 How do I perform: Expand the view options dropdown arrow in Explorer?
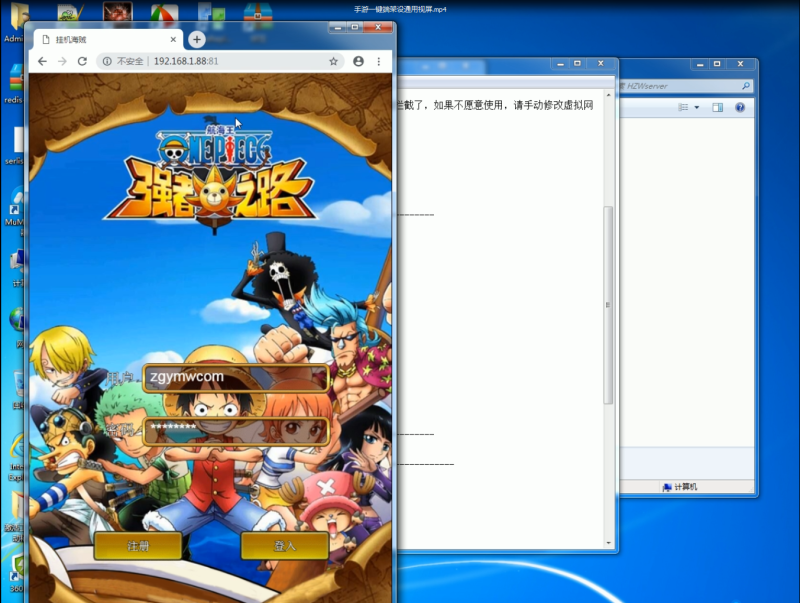click(x=696, y=107)
